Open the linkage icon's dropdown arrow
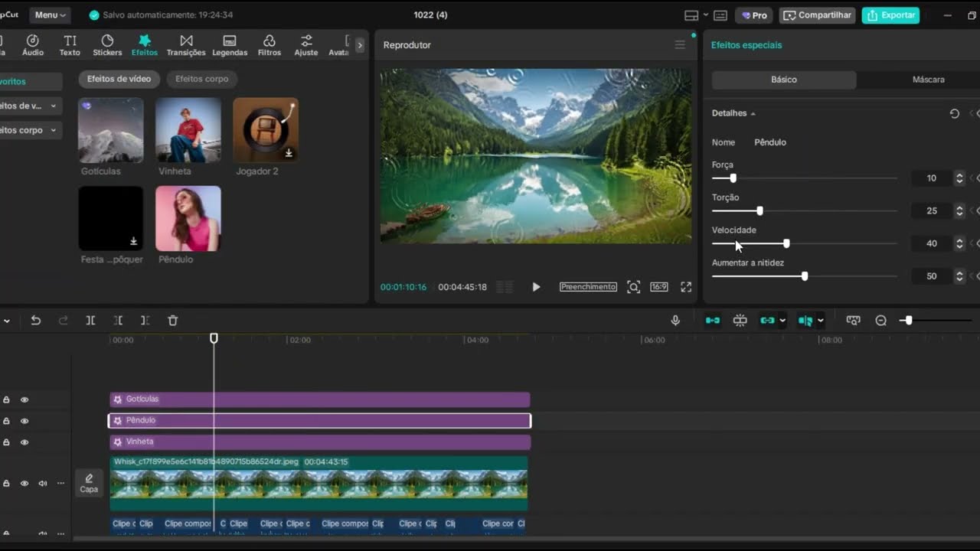The width and height of the screenshot is (980, 551). coord(782,321)
